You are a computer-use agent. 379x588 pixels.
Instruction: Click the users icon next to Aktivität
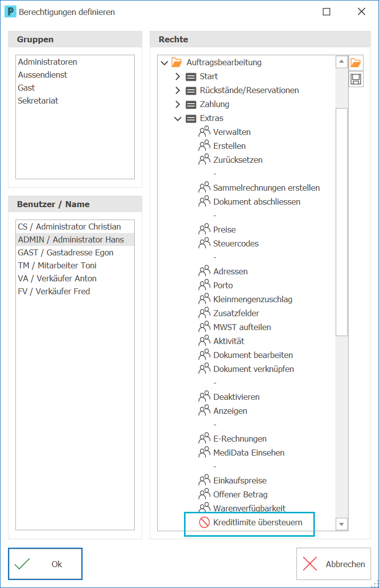coord(204,341)
